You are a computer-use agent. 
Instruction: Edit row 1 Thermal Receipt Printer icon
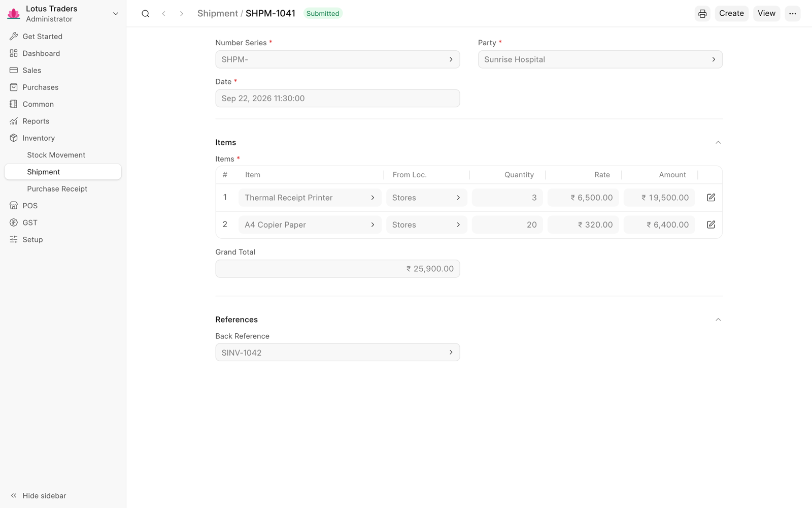point(711,198)
